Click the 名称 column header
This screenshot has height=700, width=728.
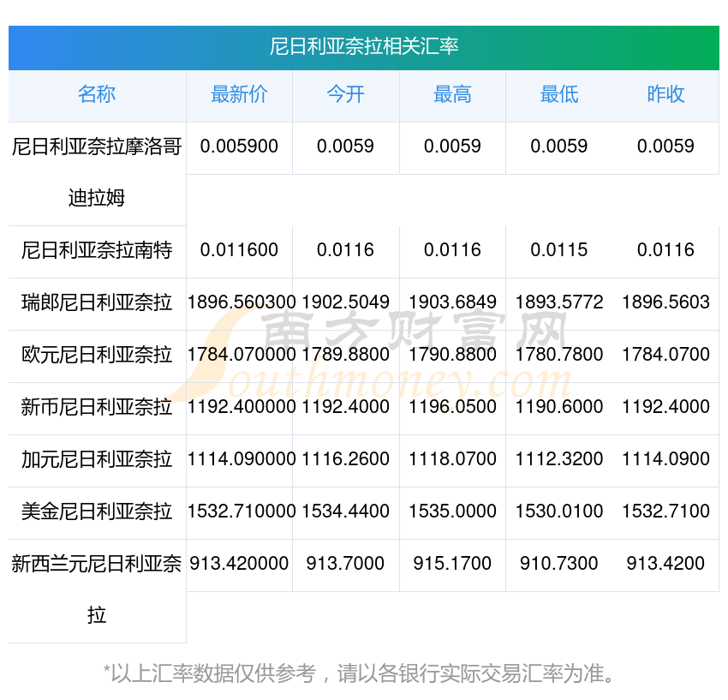pos(97,94)
